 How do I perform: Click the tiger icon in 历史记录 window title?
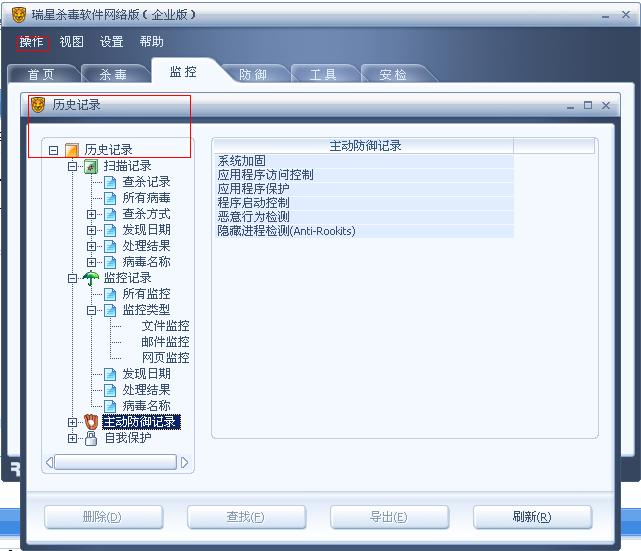[38, 105]
